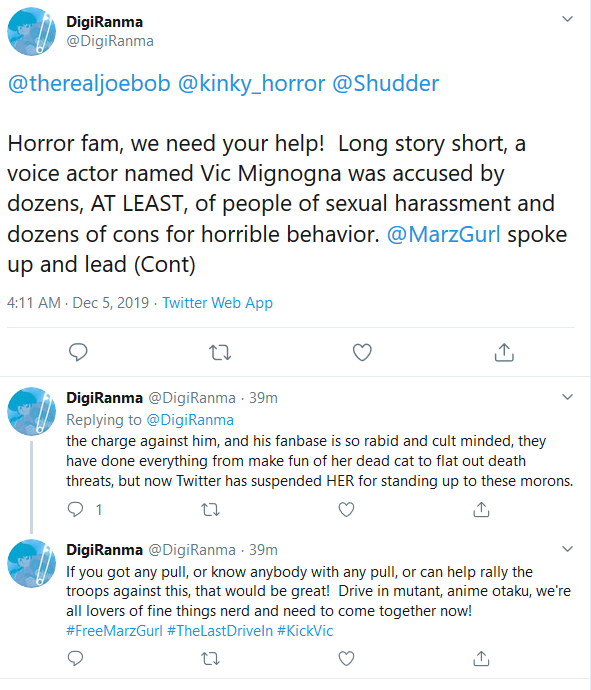Like the tweet with #FreeMarzGurl hashtag
The width and height of the screenshot is (591, 690).
[346, 659]
